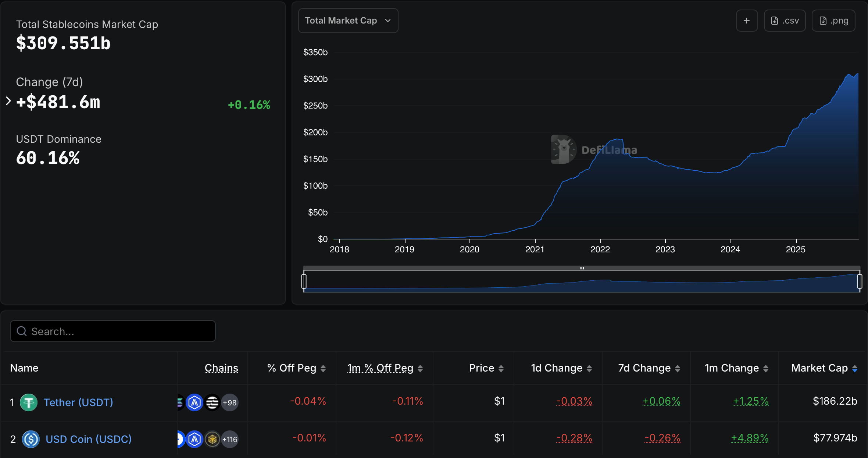This screenshot has height=458, width=868.
Task: Click the Tether coin logo
Action: pos(29,402)
